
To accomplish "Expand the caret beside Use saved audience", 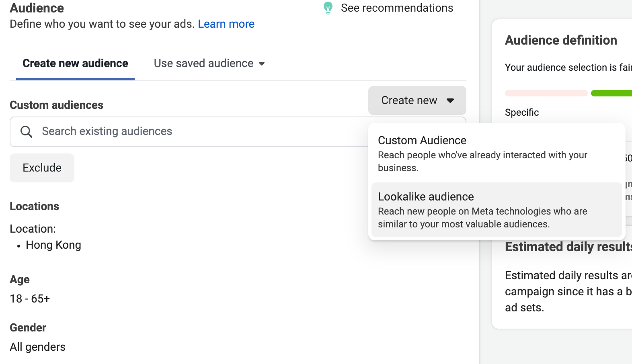I will 262,63.
